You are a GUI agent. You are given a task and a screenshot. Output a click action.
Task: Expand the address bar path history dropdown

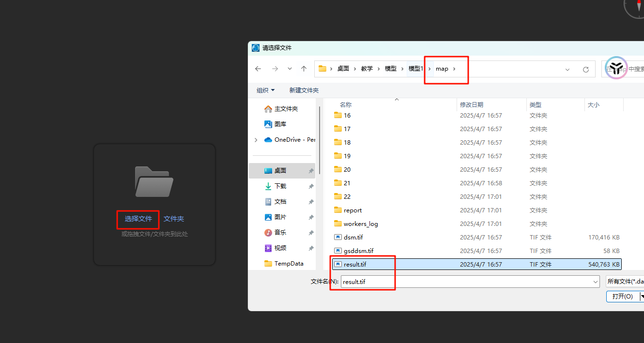point(567,69)
